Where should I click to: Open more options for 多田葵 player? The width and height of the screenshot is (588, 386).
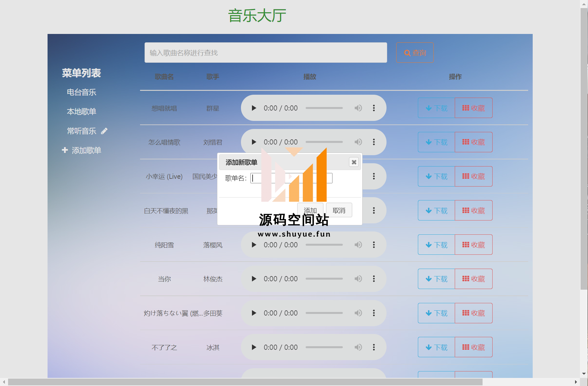374,313
